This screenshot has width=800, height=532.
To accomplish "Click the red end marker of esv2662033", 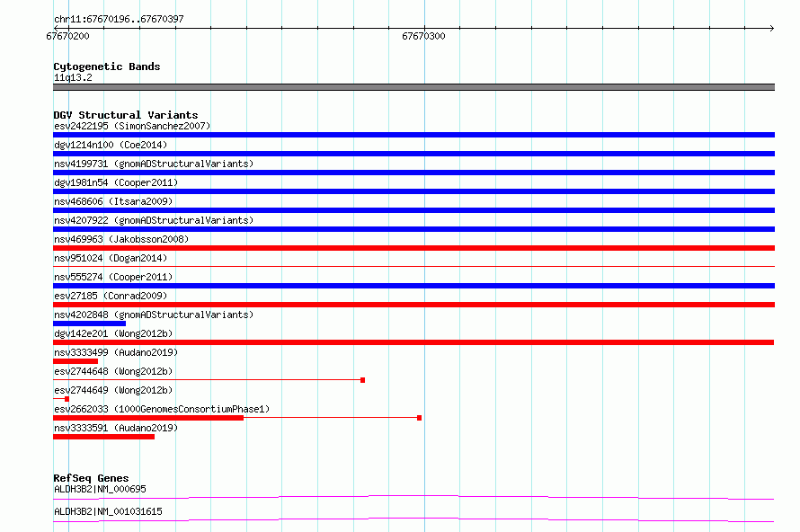I will 420,418.
